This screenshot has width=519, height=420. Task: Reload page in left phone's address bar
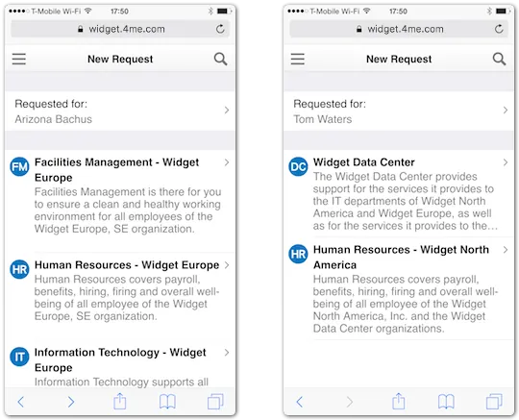[x=220, y=29]
